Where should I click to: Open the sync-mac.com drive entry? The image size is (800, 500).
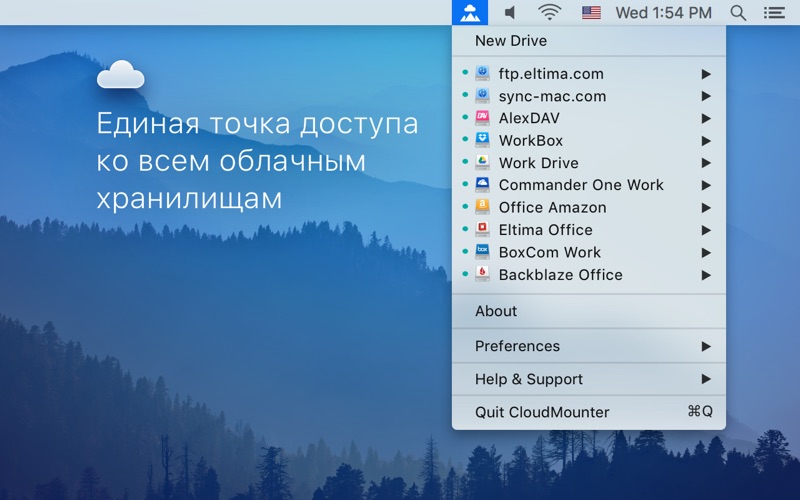(x=552, y=96)
